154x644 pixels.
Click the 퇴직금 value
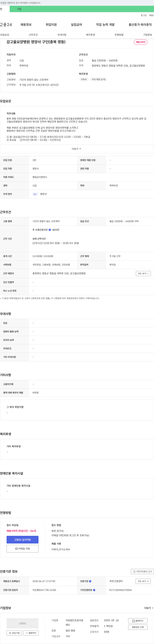pyautogui.click(x=112, y=265)
